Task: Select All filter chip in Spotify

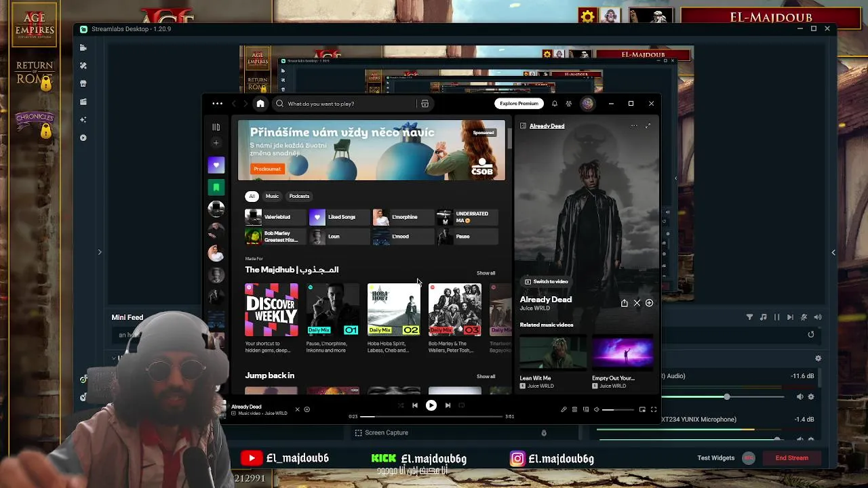Action: [252, 197]
